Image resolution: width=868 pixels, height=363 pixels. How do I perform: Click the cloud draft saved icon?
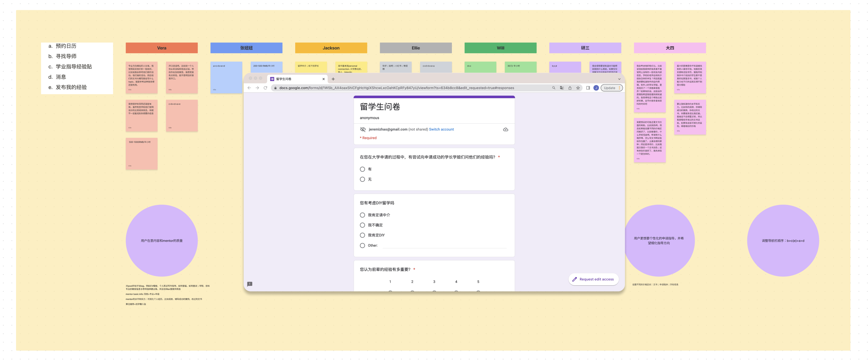(x=506, y=129)
